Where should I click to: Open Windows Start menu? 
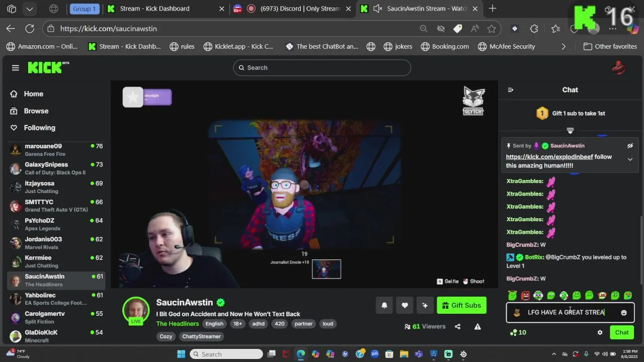coord(181,354)
